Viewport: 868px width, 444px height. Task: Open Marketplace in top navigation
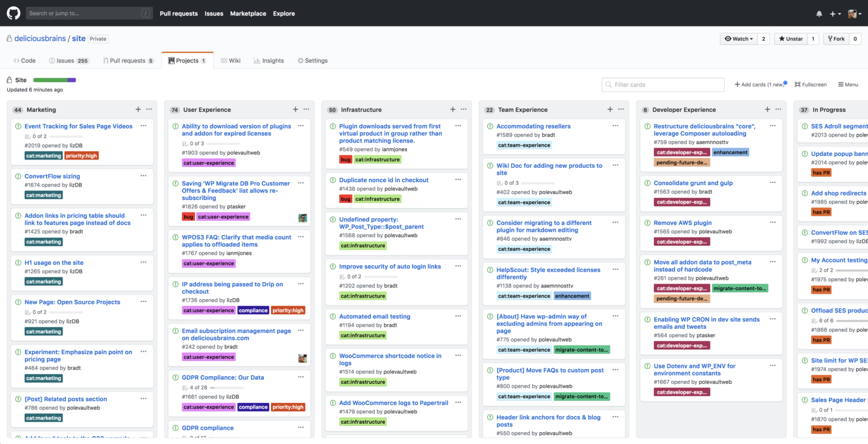point(248,14)
